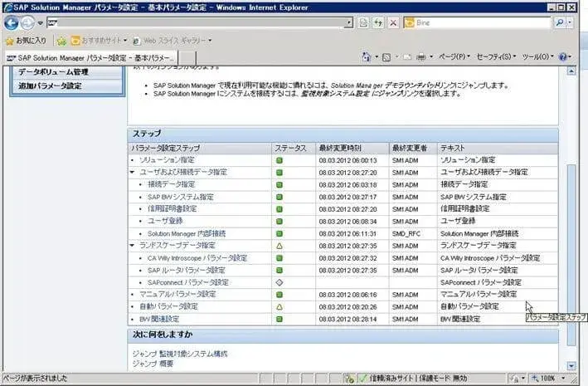
Task: Click the popup blocker status bar icon
Action: point(349,379)
